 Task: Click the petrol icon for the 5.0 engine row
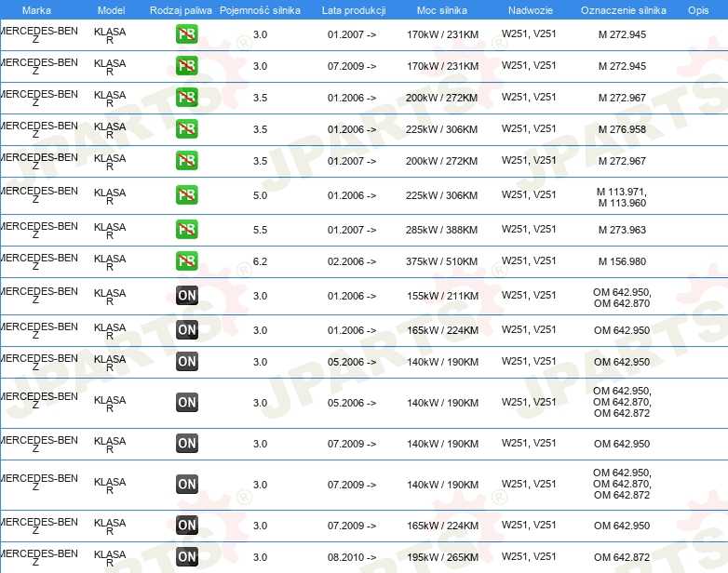[x=186, y=194]
